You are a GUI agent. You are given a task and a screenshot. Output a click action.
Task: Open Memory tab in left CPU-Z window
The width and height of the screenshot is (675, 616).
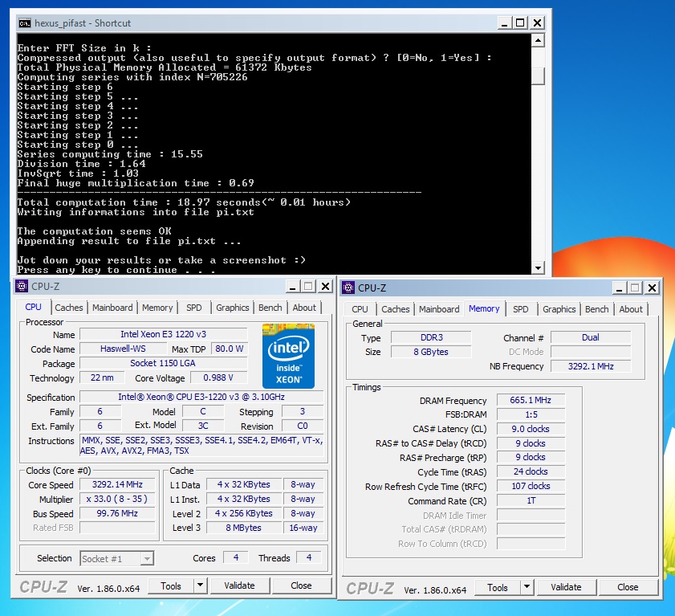157,308
